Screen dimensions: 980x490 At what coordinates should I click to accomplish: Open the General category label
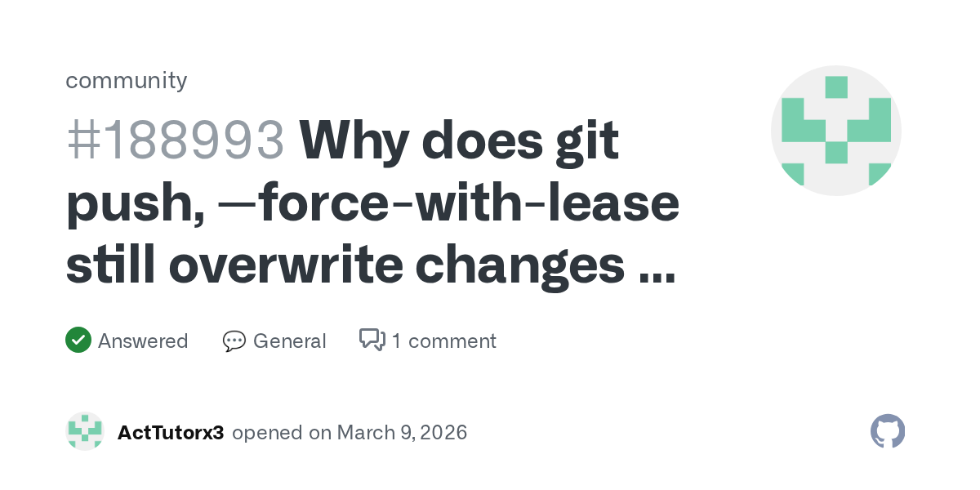pyautogui.click(x=289, y=341)
